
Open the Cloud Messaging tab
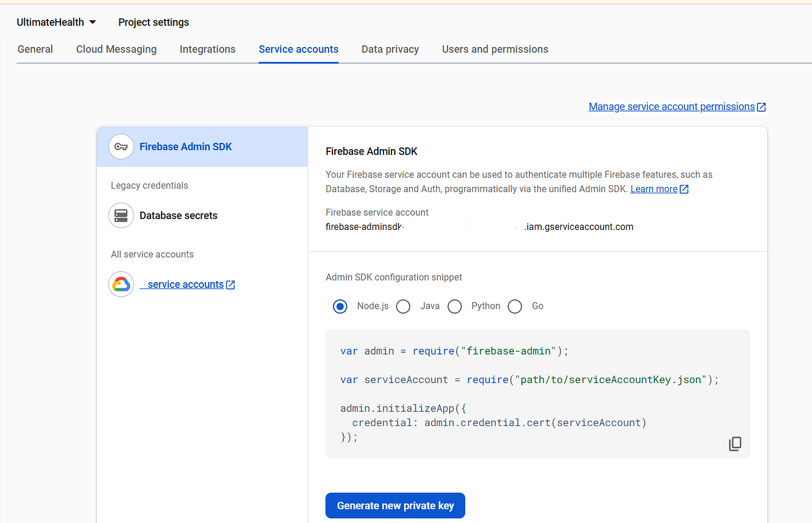tap(116, 49)
